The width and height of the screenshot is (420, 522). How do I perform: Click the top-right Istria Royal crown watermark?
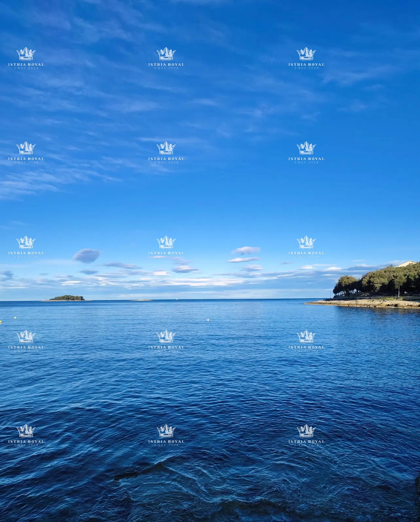tap(306, 54)
